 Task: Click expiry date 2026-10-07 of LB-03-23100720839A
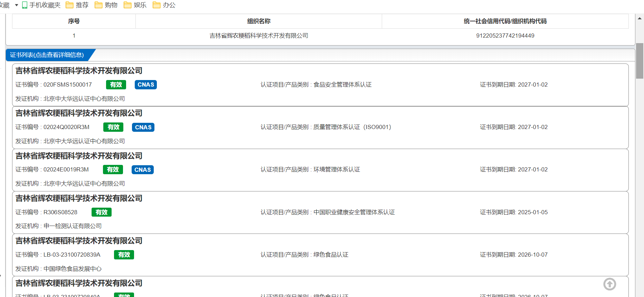coord(533,255)
